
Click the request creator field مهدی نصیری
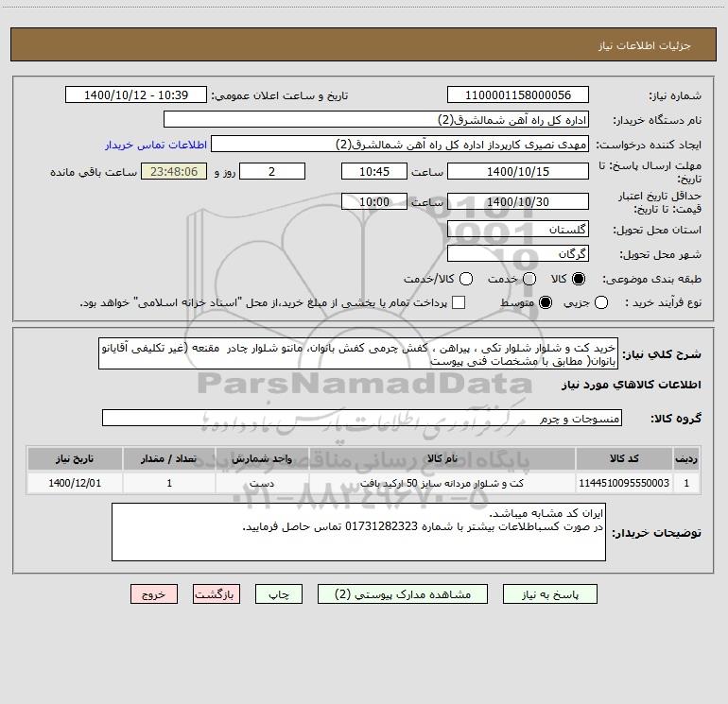(400, 145)
